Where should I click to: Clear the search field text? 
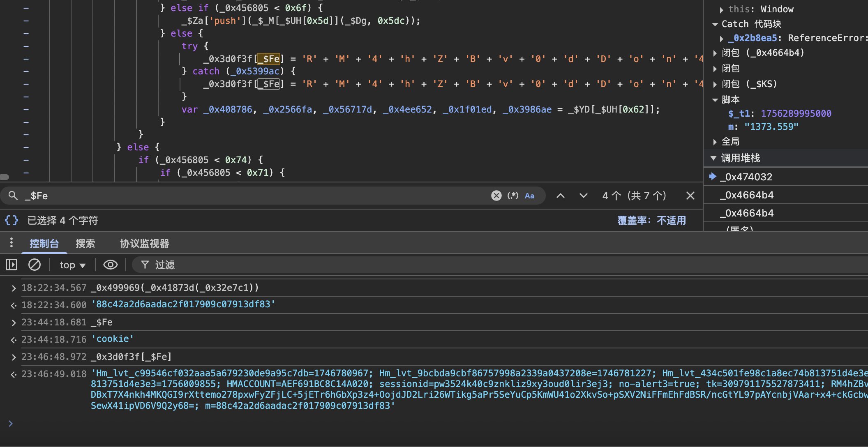click(496, 196)
